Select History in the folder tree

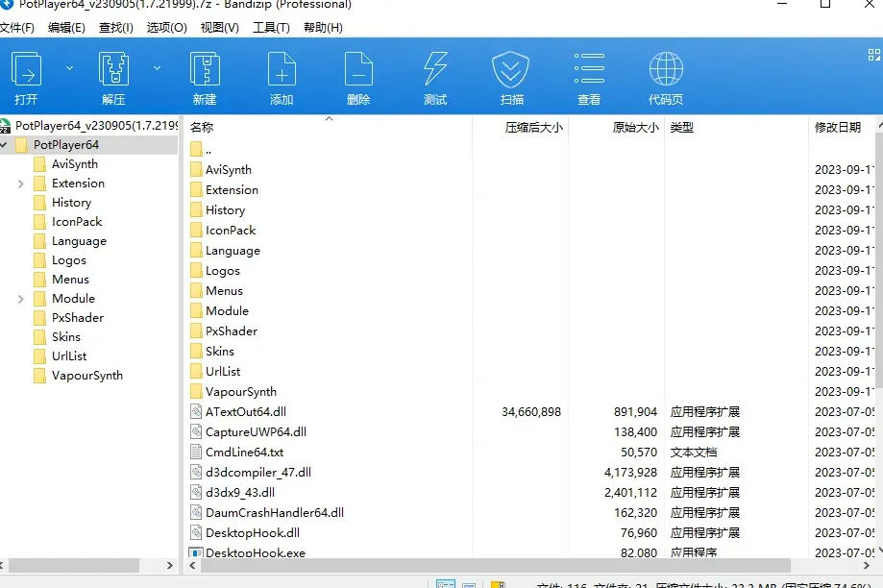click(71, 202)
